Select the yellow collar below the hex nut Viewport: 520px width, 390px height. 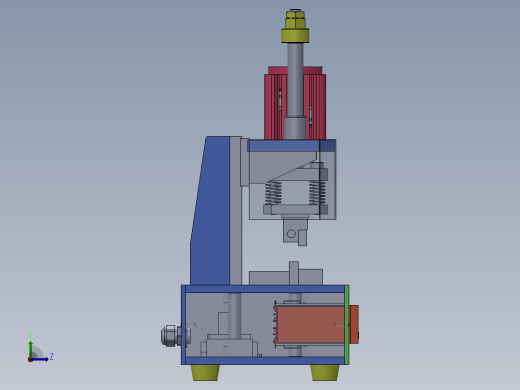tap(295, 36)
